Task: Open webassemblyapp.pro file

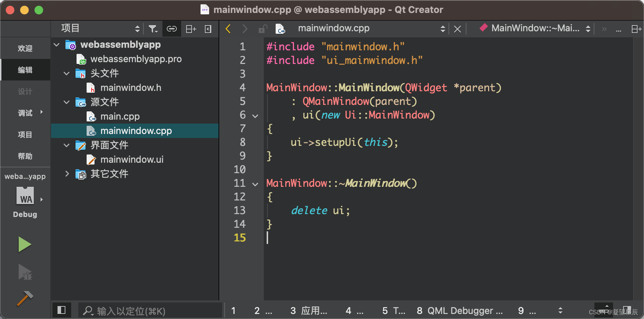Action: (x=136, y=59)
